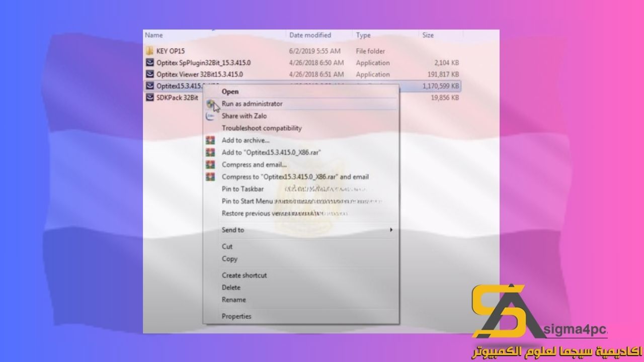Screen dimensions: 644x362
Task: Select the KEY OP15 folder icon
Action: click(149, 51)
